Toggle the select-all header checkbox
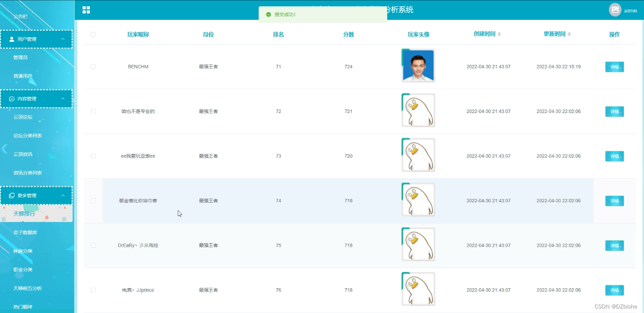This screenshot has width=644, height=313. pyautogui.click(x=93, y=34)
